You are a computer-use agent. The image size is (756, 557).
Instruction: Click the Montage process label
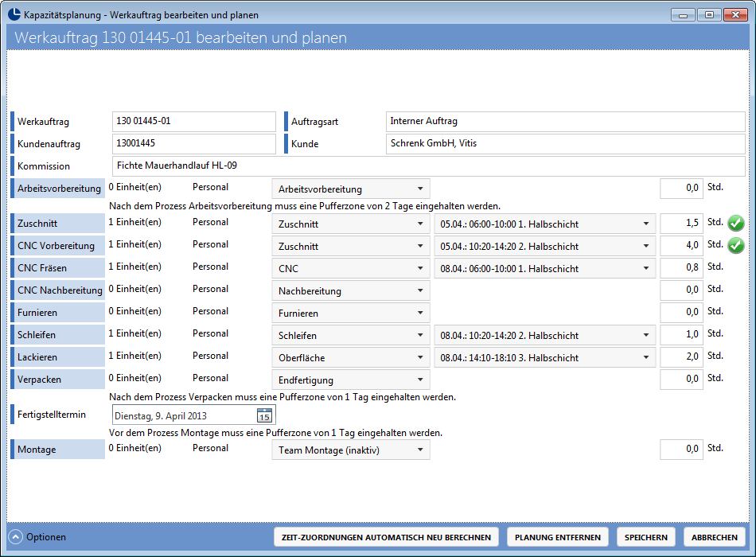(58, 449)
